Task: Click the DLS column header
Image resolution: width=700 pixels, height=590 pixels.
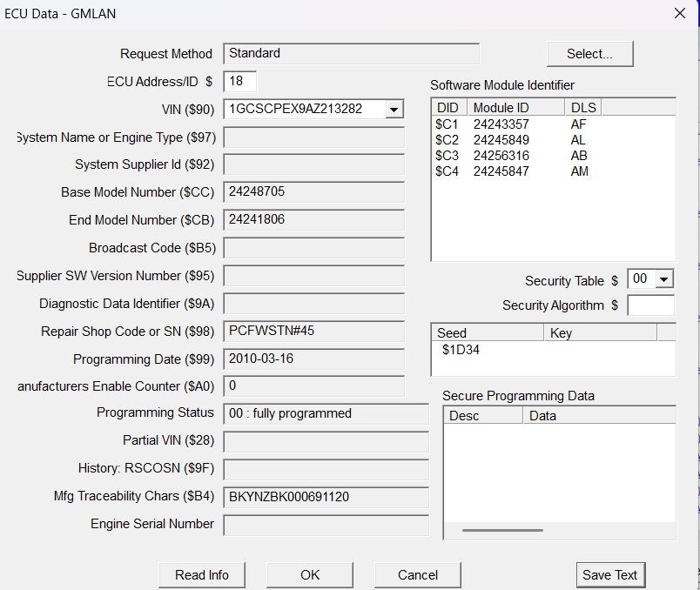Action: (x=583, y=108)
